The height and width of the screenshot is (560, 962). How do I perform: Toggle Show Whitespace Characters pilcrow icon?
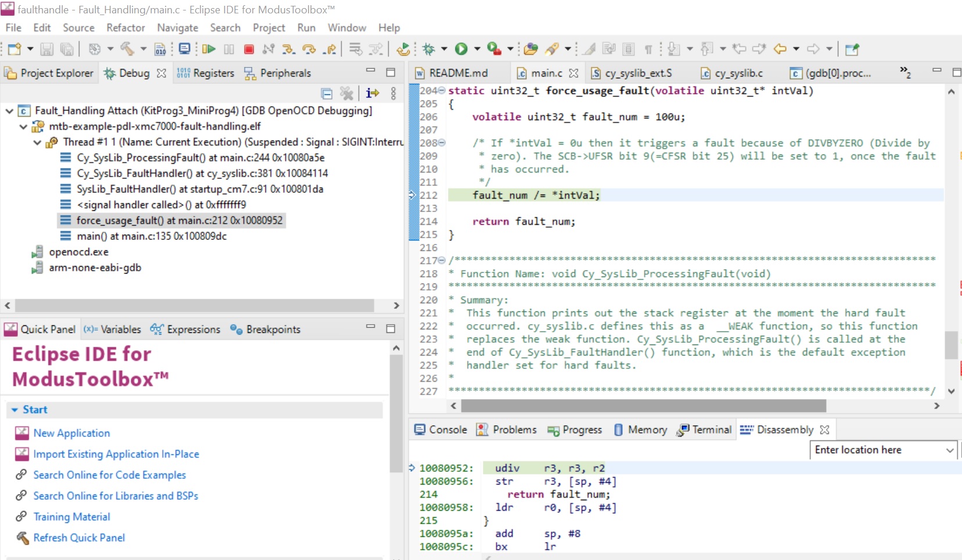(x=648, y=49)
